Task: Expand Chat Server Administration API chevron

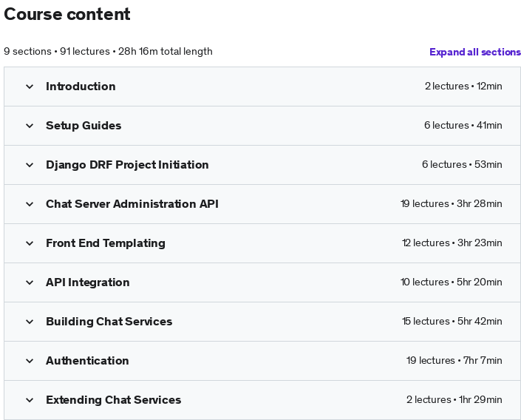Action: (x=30, y=204)
